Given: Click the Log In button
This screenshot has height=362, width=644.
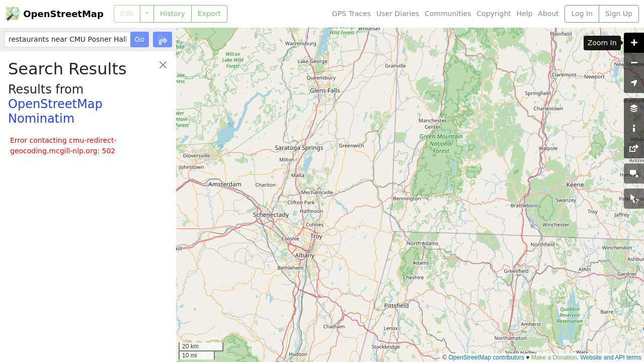Looking at the screenshot, I should (582, 14).
